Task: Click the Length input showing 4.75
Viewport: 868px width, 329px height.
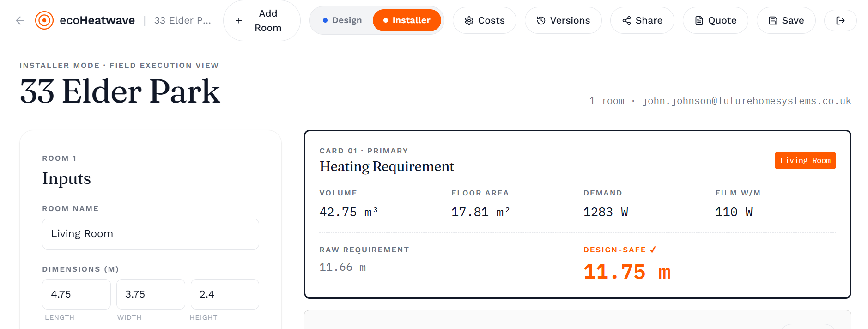Action: (76, 294)
